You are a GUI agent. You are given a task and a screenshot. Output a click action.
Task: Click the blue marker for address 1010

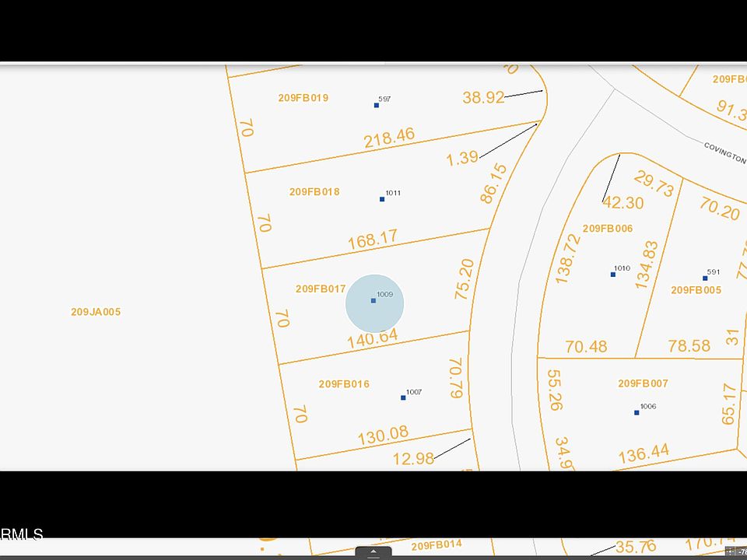click(x=613, y=274)
